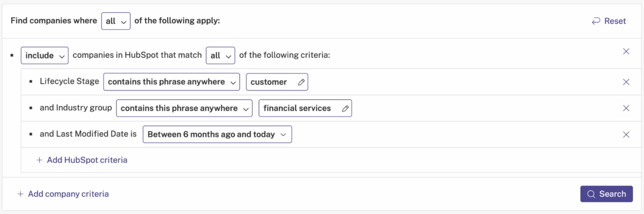Open the top 'all' match dropdown

click(x=116, y=21)
